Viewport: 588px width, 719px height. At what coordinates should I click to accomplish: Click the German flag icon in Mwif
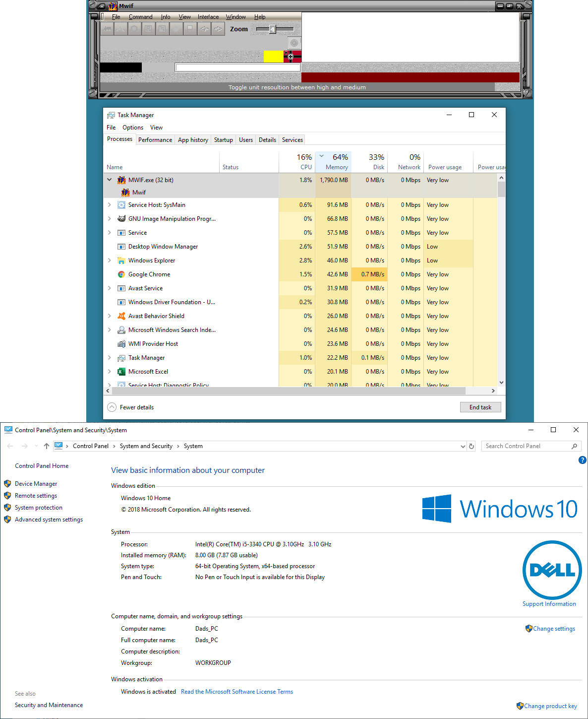pos(293,56)
